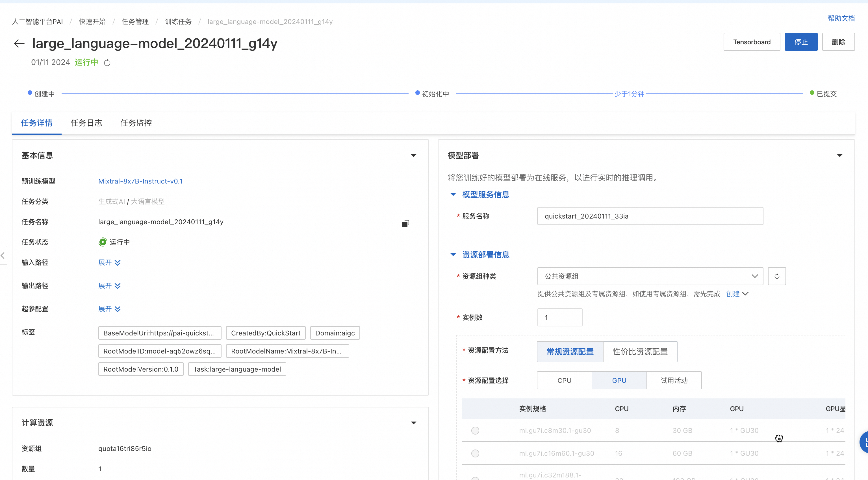
Task: Open the 创建 dropdown link
Action: tap(737, 294)
